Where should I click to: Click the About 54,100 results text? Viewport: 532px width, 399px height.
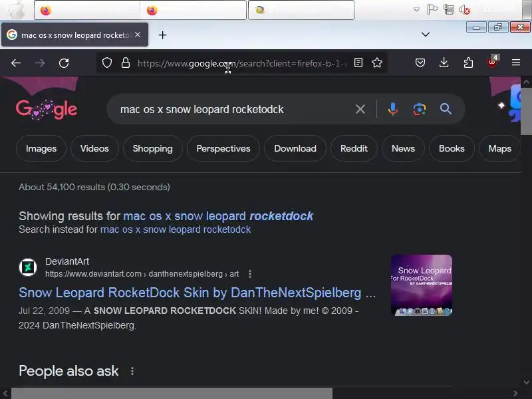click(x=94, y=187)
